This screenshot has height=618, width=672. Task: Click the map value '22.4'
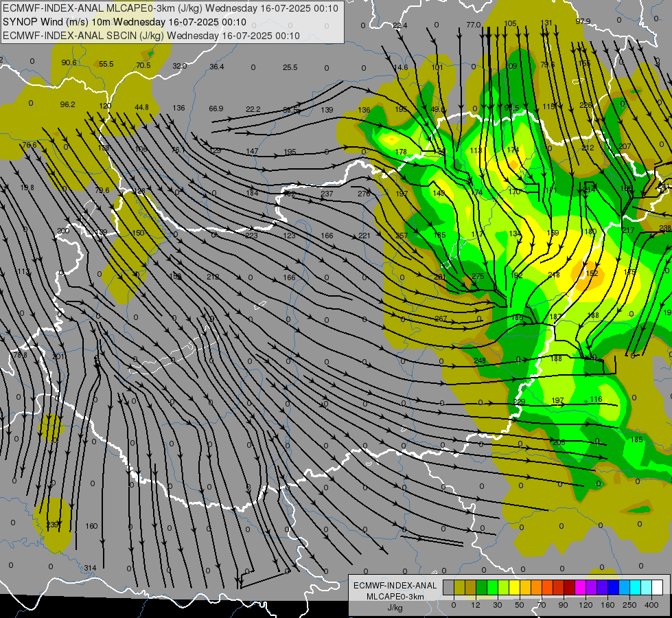coord(400,25)
